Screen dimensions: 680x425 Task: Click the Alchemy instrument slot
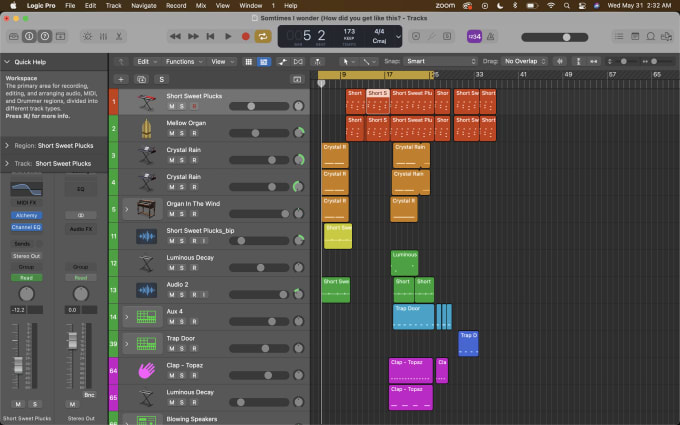pyautogui.click(x=26, y=216)
